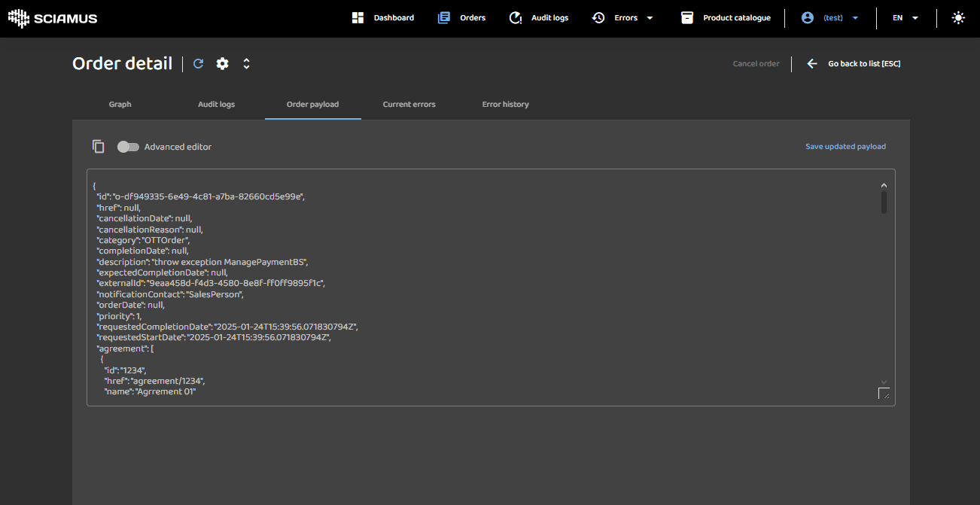Click the Sciamus logo
980x505 pixels.
[x=53, y=18]
